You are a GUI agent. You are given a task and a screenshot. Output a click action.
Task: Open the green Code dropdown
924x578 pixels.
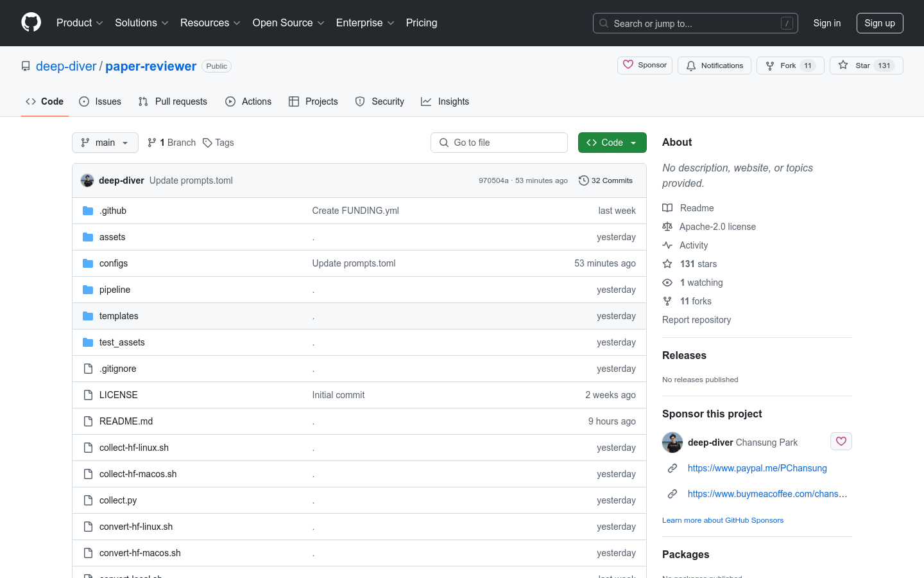612,143
